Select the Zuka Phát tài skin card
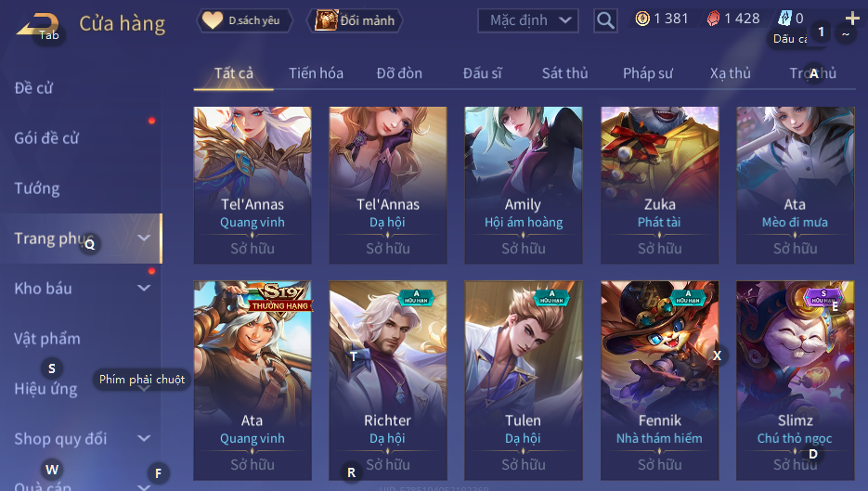868x491 pixels. (659, 185)
